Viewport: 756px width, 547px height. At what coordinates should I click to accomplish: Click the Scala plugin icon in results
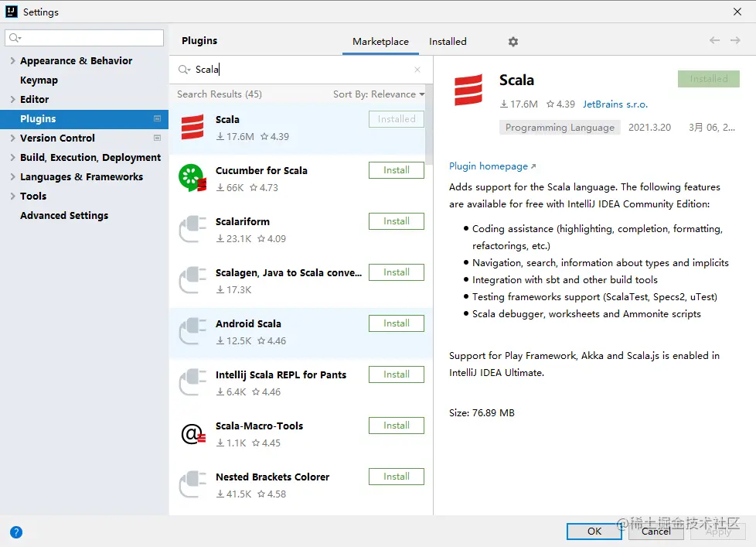click(192, 128)
